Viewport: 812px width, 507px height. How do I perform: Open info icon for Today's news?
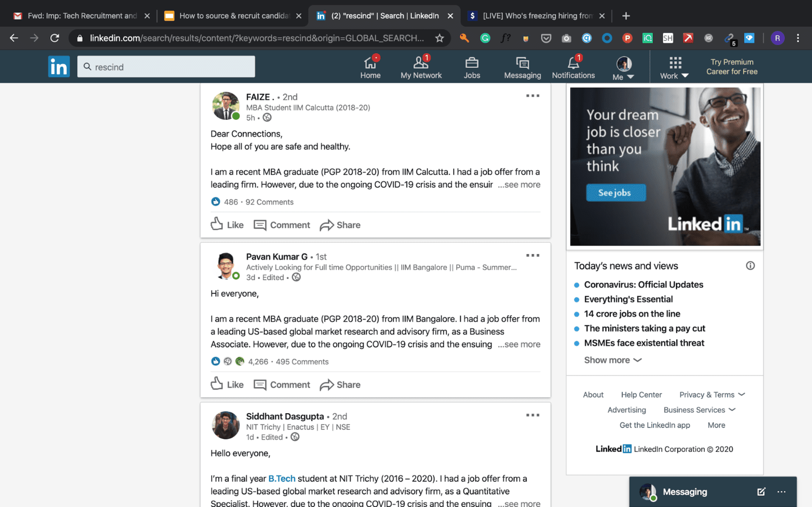click(x=750, y=266)
